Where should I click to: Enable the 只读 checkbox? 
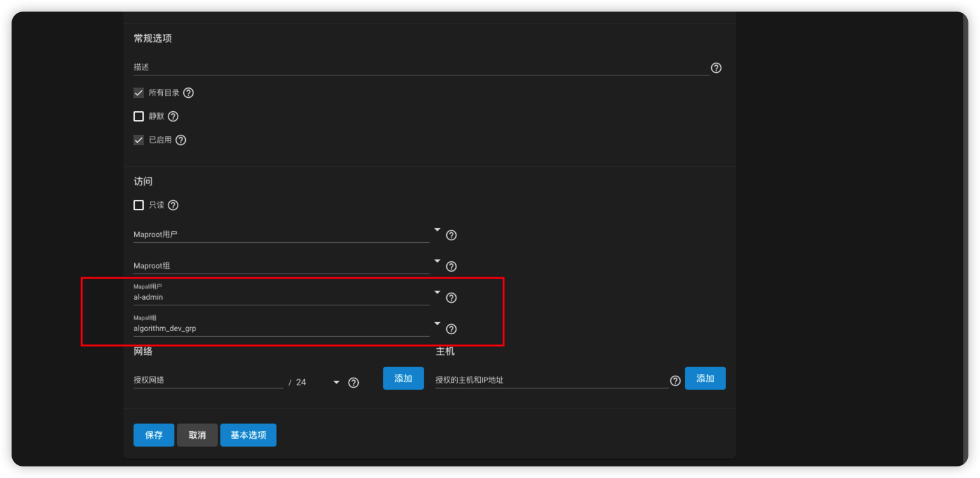tap(139, 205)
